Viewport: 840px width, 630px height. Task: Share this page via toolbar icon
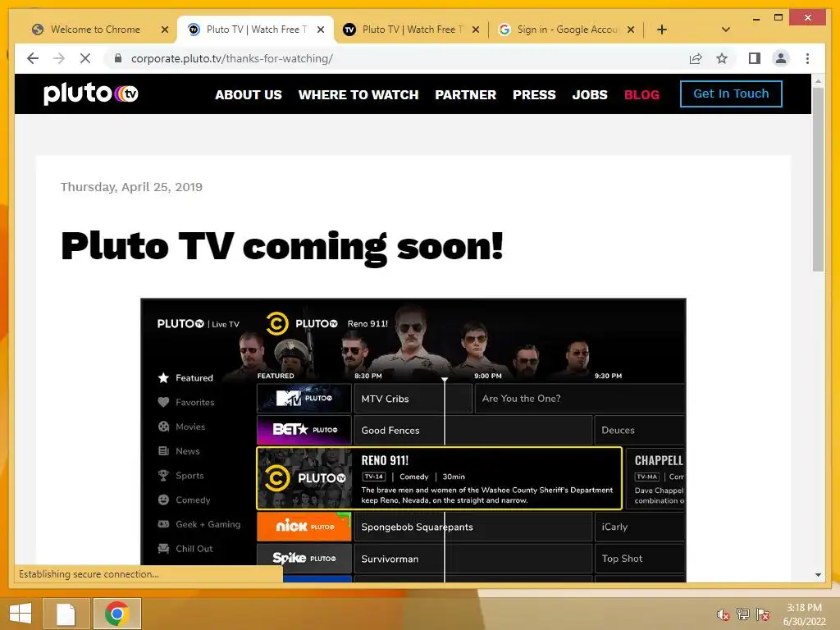(696, 58)
